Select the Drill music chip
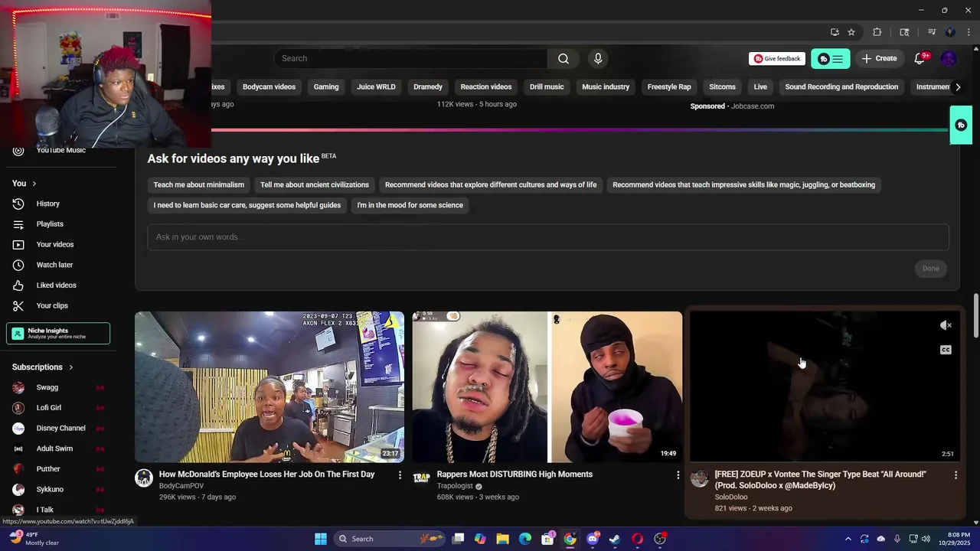Image resolution: width=980 pixels, height=551 pixels. coord(547,87)
